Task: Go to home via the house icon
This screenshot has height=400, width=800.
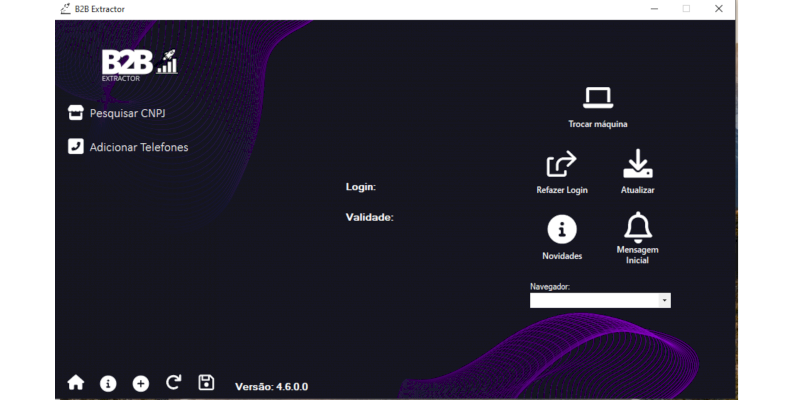Action: pyautogui.click(x=76, y=383)
